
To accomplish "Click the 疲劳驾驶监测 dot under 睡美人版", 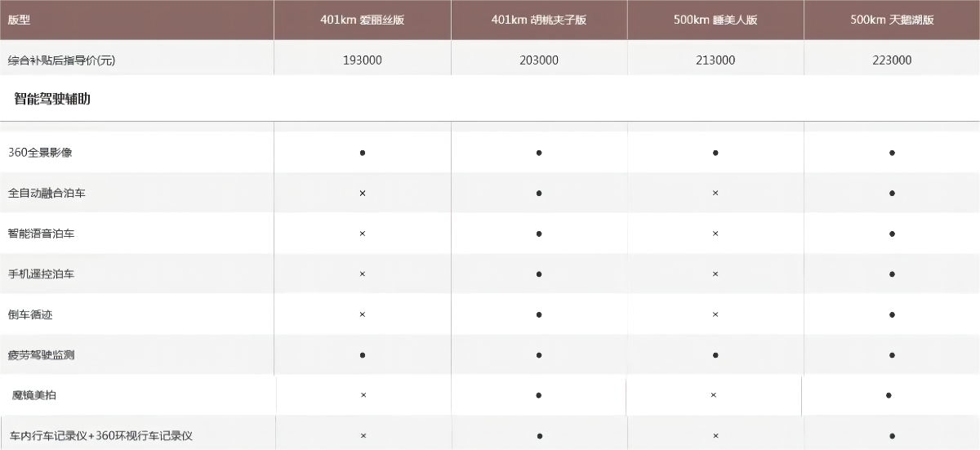I will pyautogui.click(x=715, y=355).
